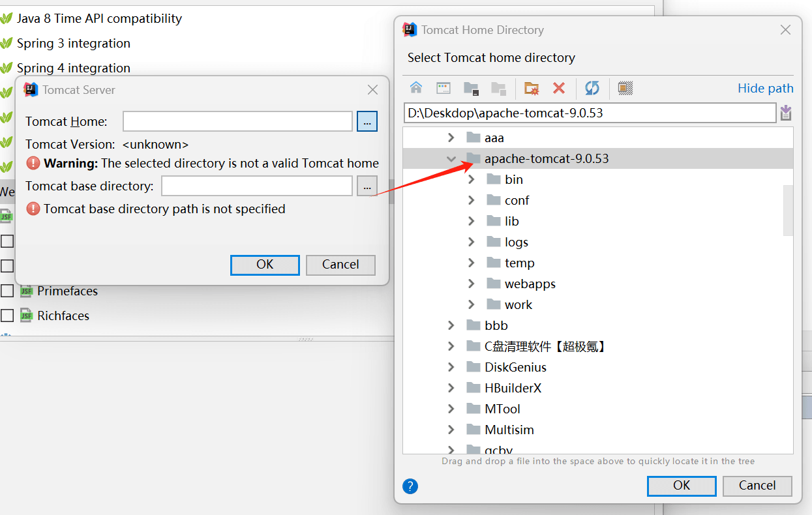Expand the aaa folder
Viewport: 812px width, 515px height.
tap(451, 138)
